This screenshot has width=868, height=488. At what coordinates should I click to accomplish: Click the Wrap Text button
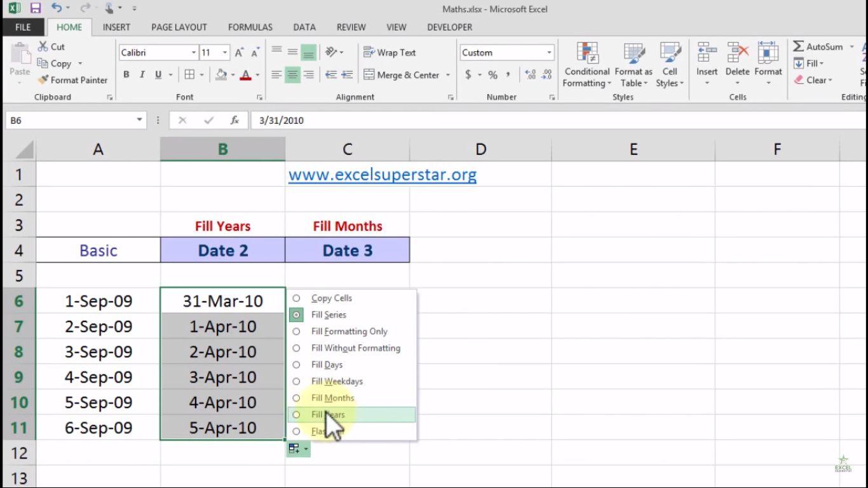[x=390, y=53]
